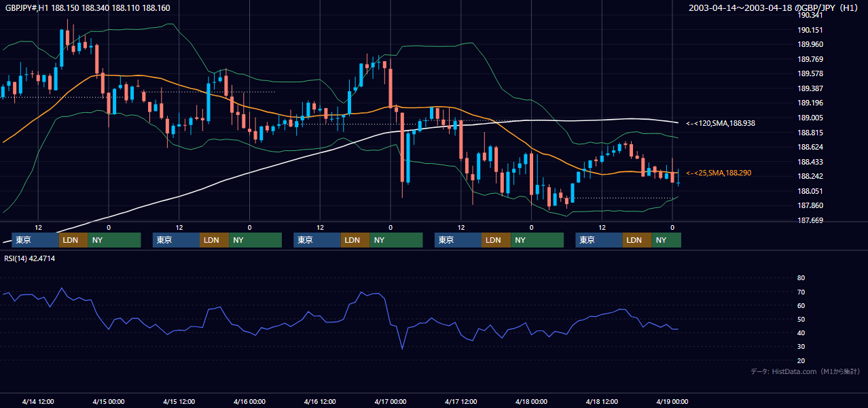Click the 4/17 00:00 time axis label
The width and height of the screenshot is (868, 408).
pyautogui.click(x=391, y=401)
